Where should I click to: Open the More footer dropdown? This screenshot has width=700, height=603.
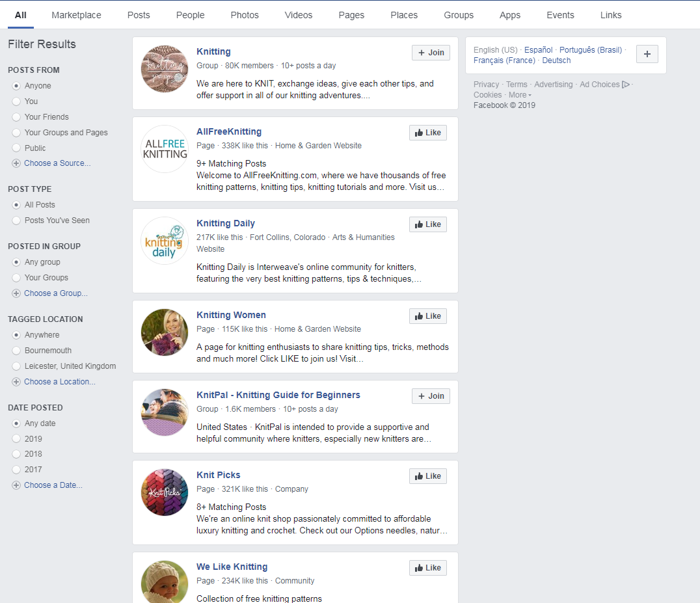pos(520,94)
